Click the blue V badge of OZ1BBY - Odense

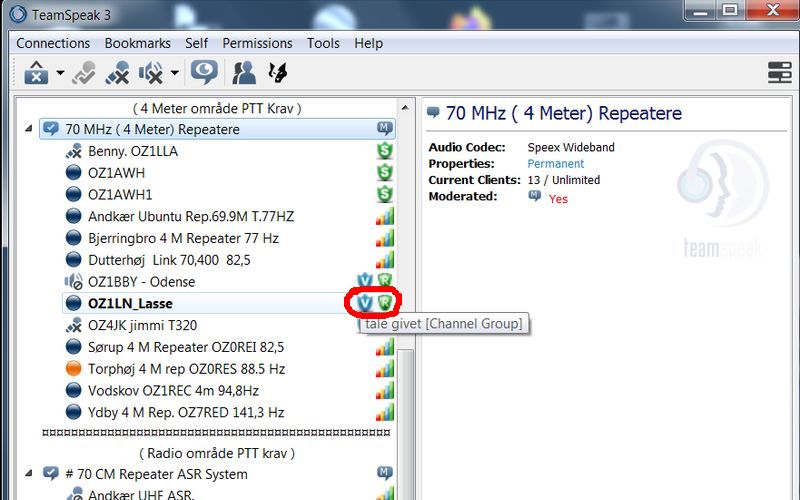coord(365,280)
